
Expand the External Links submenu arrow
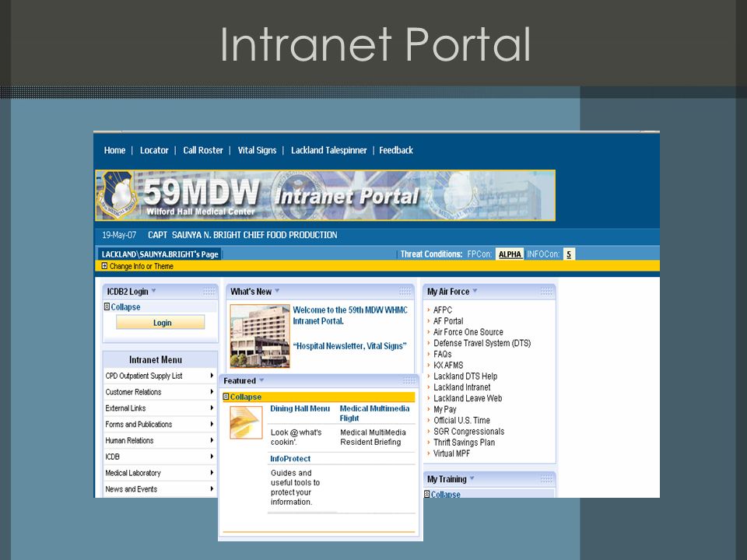pyautogui.click(x=212, y=408)
